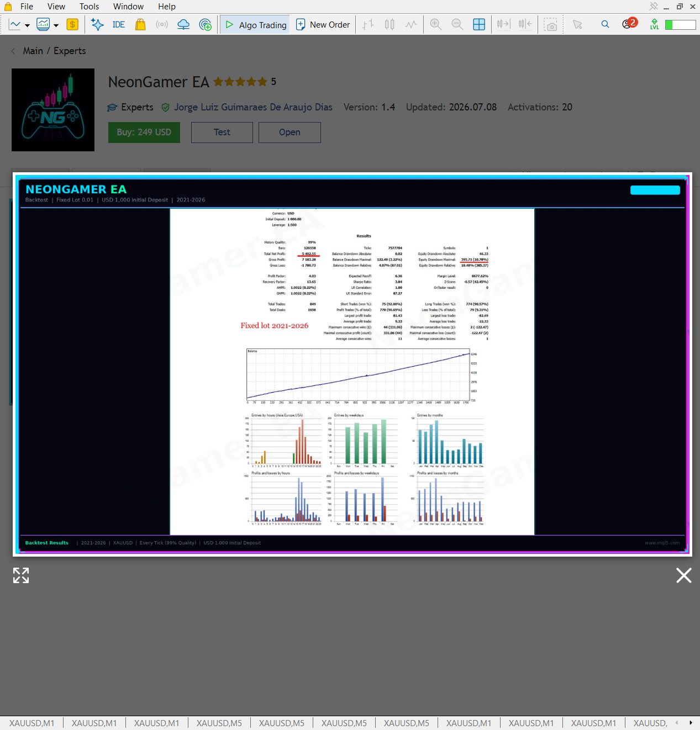Launch the IDE MetaEditor
The image size is (700, 730).
click(x=118, y=24)
